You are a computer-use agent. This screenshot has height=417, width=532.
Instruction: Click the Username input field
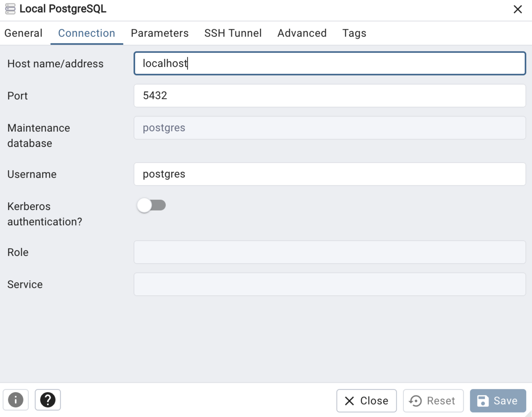tap(330, 174)
